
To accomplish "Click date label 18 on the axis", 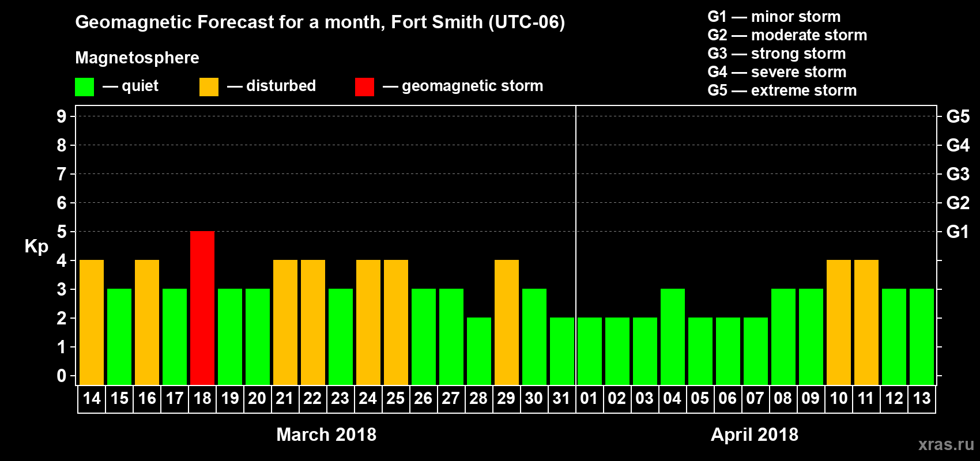I will pos(202,399).
